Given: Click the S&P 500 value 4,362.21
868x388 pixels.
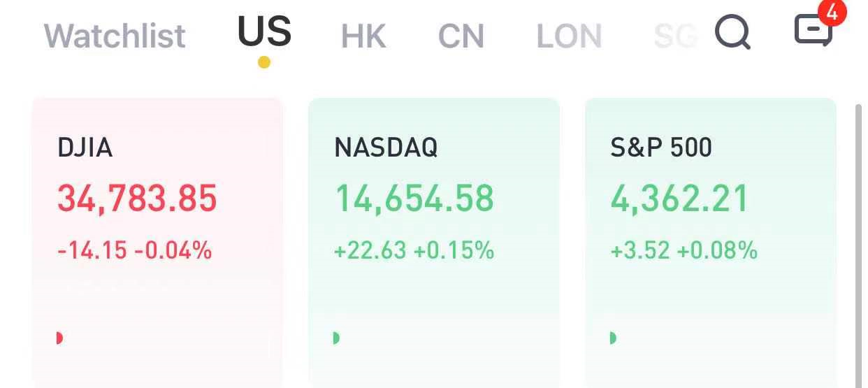Looking at the screenshot, I should [x=679, y=199].
